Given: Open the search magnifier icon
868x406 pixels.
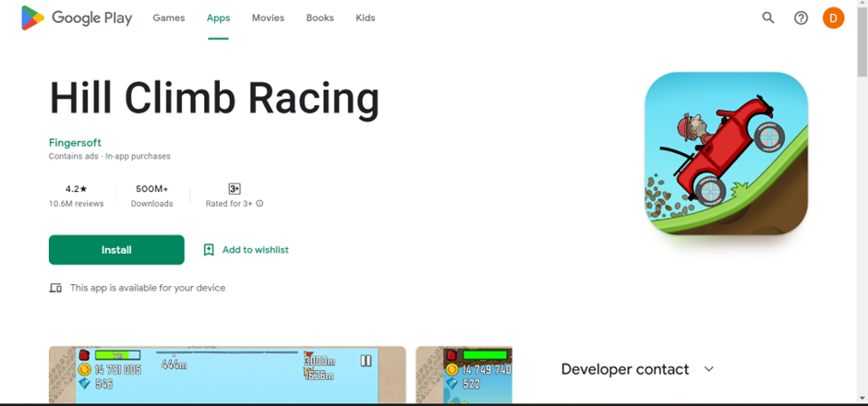Looking at the screenshot, I should 767,18.
